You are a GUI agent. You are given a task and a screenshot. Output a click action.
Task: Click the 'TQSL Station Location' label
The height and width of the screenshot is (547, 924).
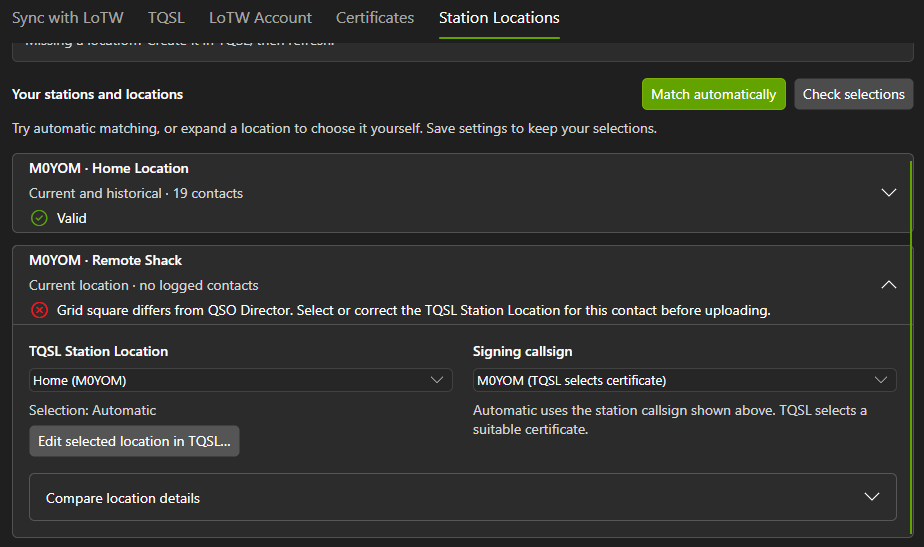pyautogui.click(x=98, y=351)
